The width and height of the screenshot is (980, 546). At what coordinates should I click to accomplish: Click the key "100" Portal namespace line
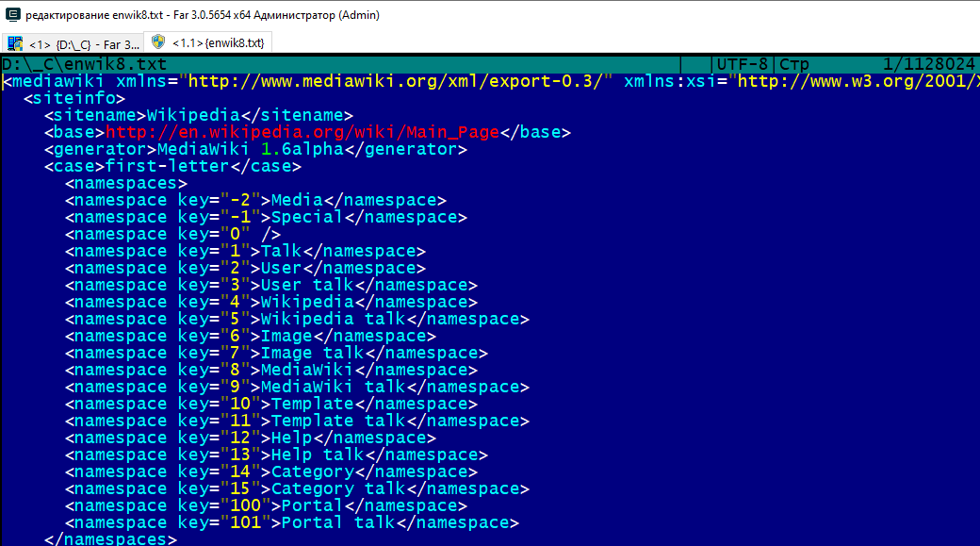pos(267,505)
